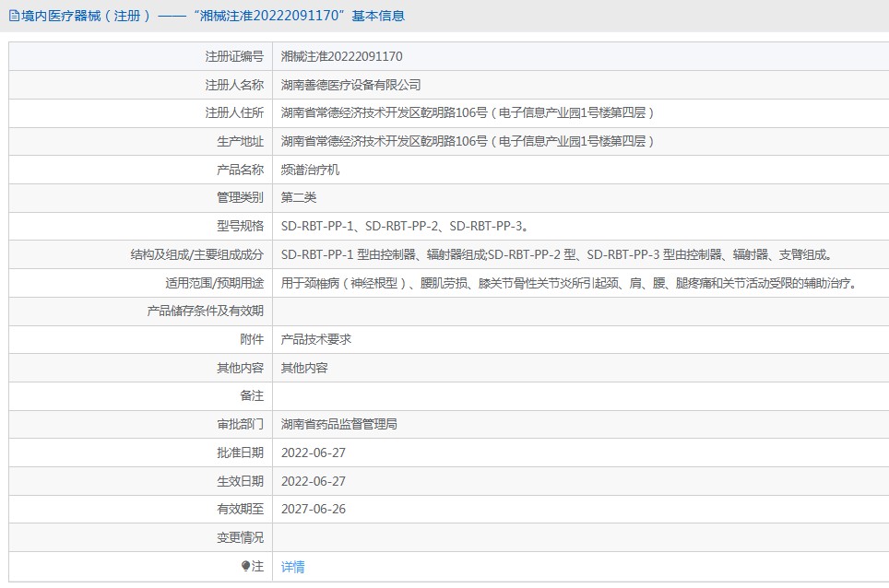Click the 注册人名称 label
This screenshot has width=889, height=588.
[234, 85]
